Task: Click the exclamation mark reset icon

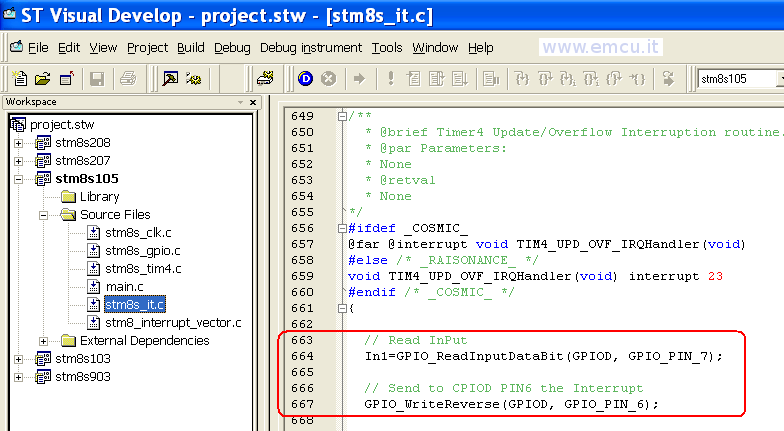Action: [x=390, y=78]
